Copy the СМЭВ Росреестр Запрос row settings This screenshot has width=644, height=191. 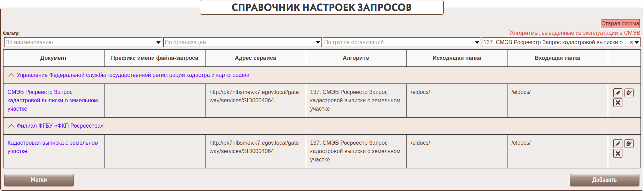(629, 93)
